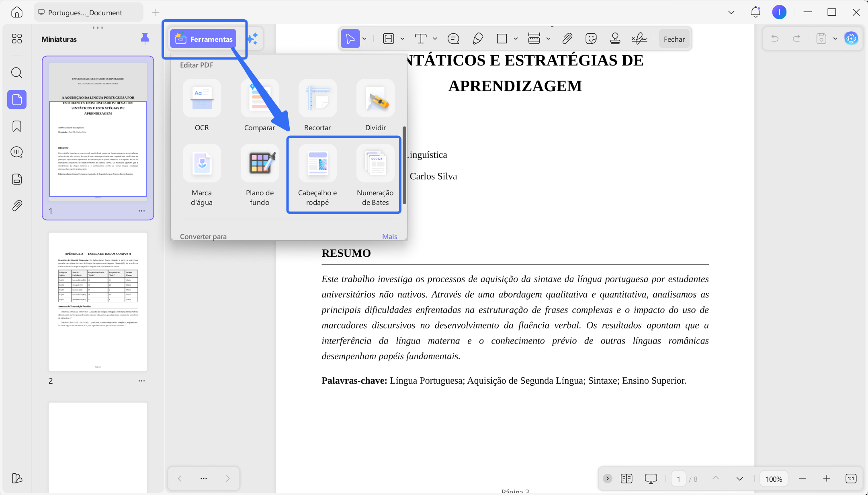Undo the last action
The height and width of the screenshot is (495, 868).
pyautogui.click(x=775, y=39)
